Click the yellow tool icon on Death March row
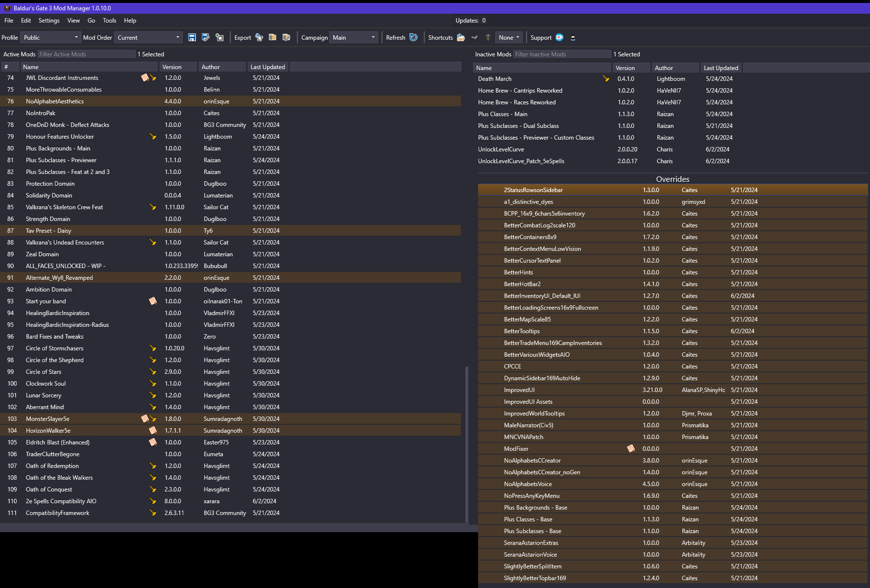Image resolution: width=870 pixels, height=588 pixels. tap(606, 79)
